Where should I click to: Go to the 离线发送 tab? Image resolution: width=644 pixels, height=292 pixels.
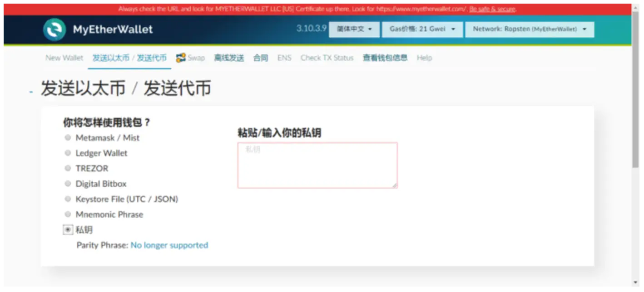[x=229, y=58]
